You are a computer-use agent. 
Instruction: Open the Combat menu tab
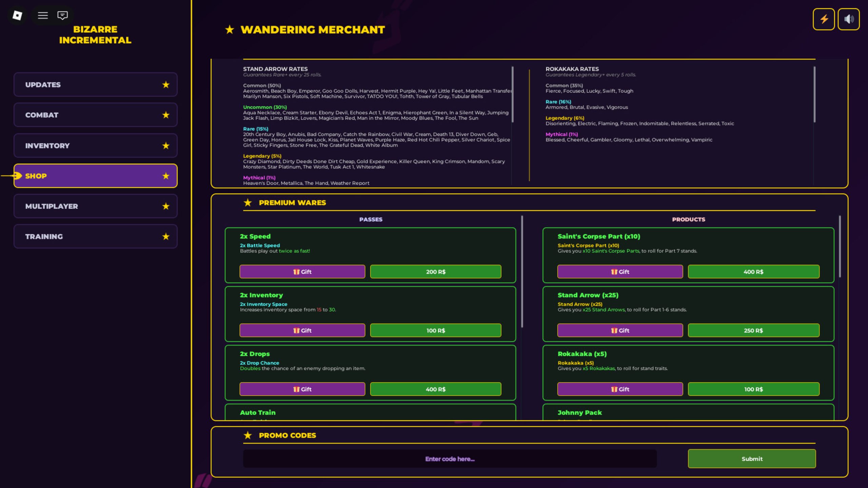pos(95,115)
